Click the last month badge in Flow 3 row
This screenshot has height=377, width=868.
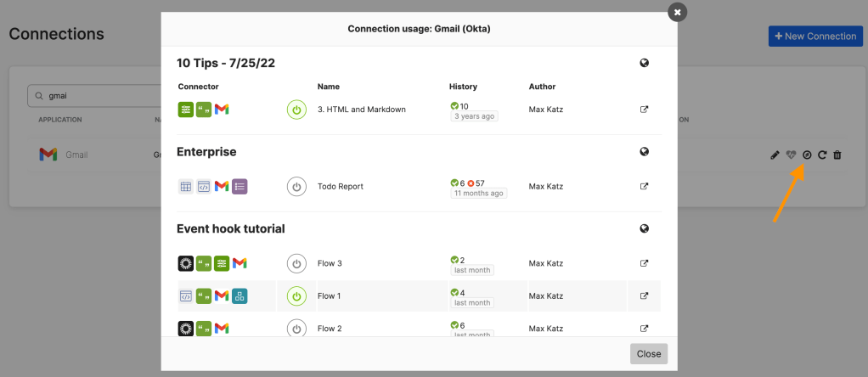[x=472, y=270]
